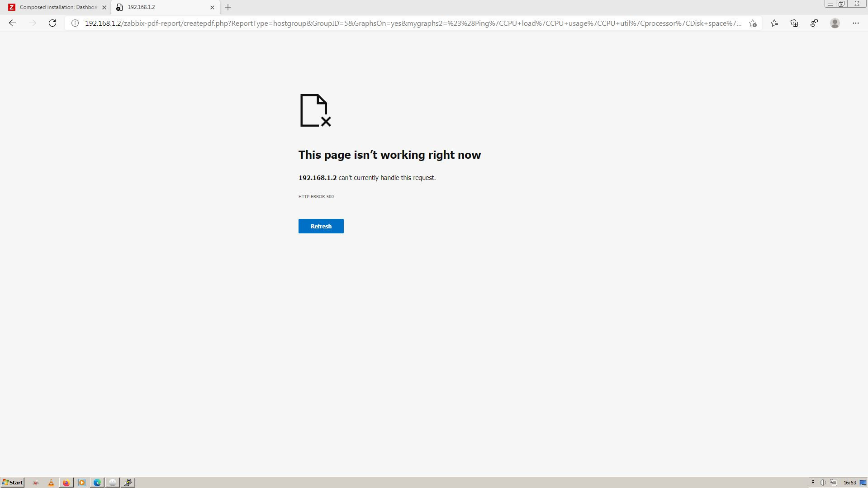Viewport: 868px width, 488px height.
Task: Close the 192.168.1.2 tab
Action: coord(212,7)
